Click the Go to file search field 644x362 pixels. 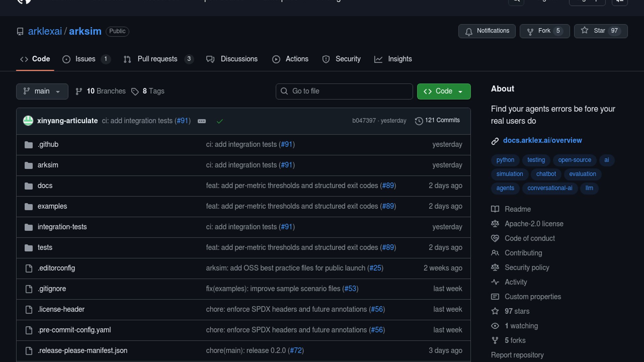click(344, 92)
